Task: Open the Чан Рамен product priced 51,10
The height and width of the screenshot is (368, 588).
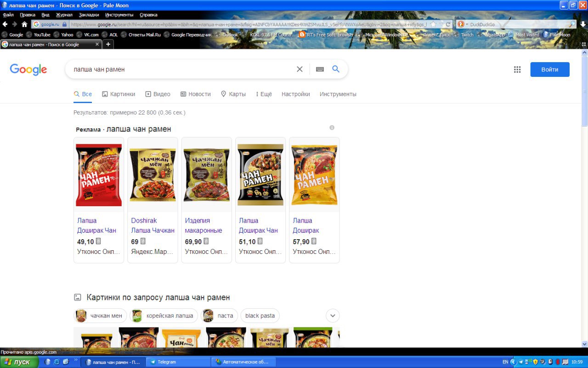Action: tap(260, 200)
